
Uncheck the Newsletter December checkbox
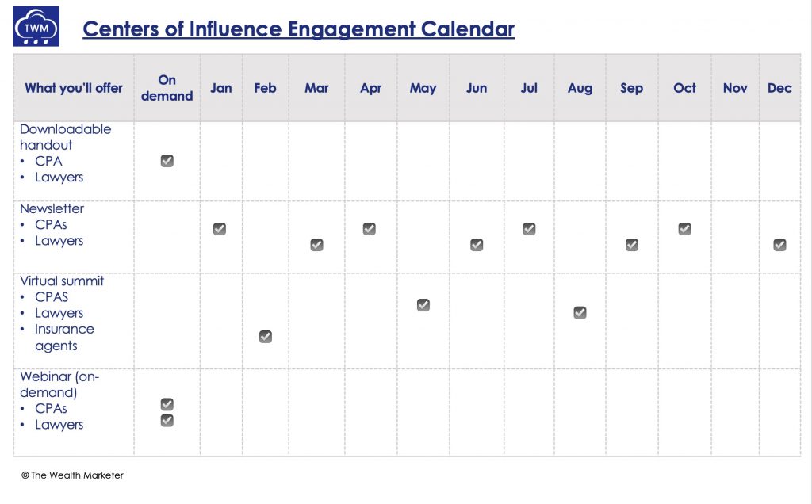780,245
